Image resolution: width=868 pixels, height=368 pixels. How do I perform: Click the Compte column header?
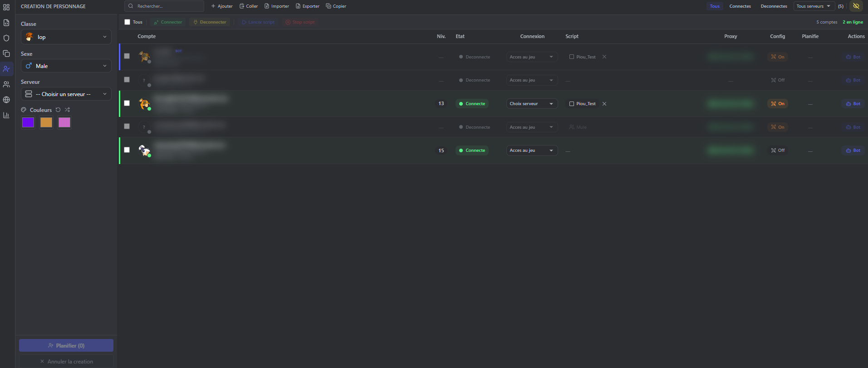click(x=147, y=36)
